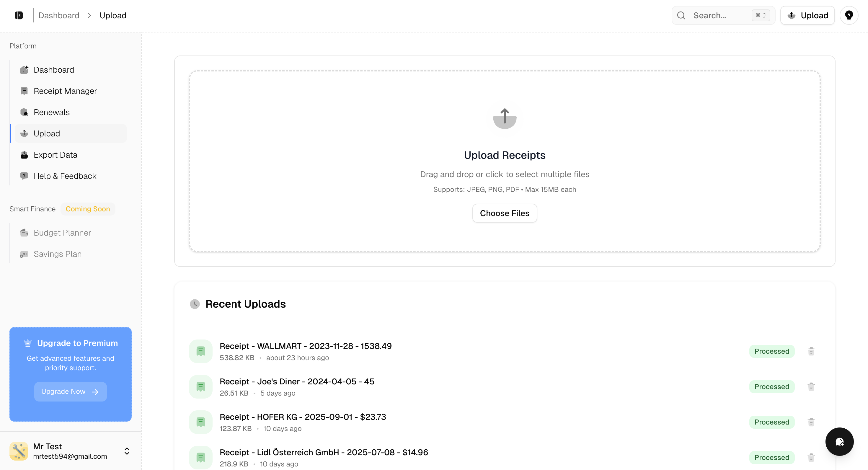Screen dimensions: 868x470
Task: Collapse sidebar using top-left logo icon
Action: tap(19, 15)
